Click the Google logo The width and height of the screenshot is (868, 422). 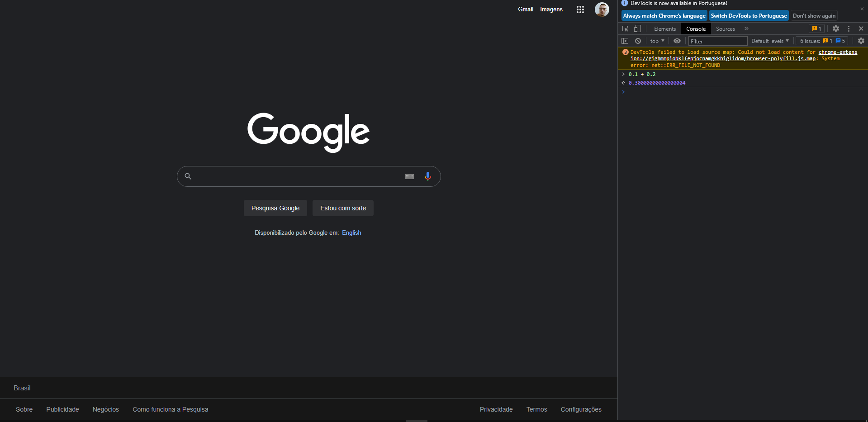click(308, 132)
